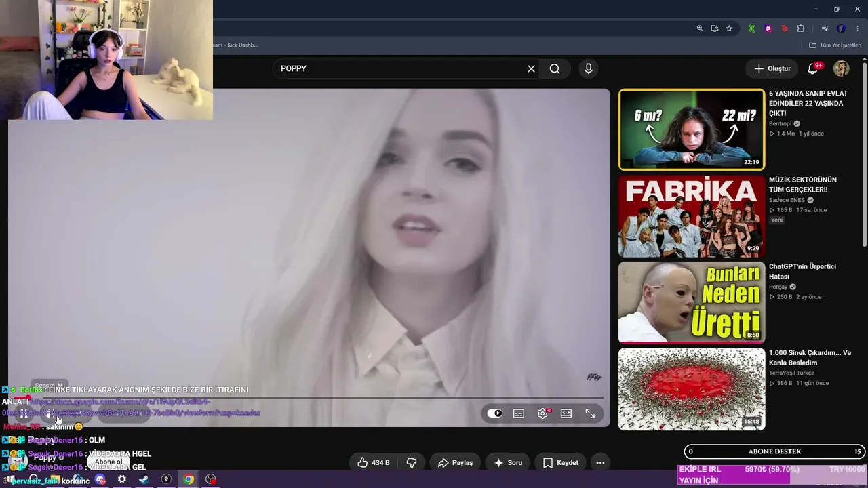This screenshot has height=488, width=868.
Task: Like the video with 434 B likes
Action: [x=373, y=463]
